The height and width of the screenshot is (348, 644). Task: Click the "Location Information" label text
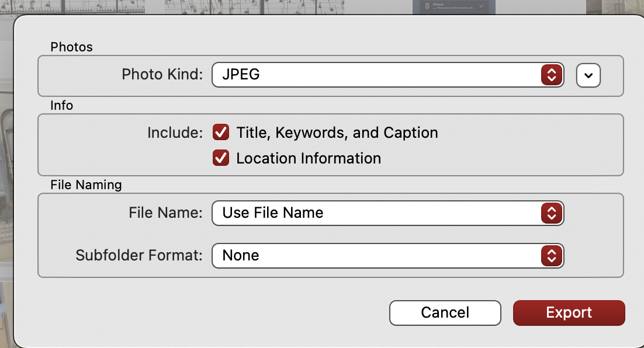point(309,158)
